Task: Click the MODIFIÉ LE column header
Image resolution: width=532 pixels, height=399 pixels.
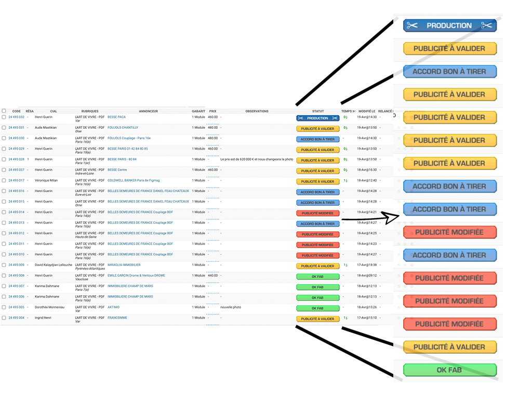Action: pos(367,111)
